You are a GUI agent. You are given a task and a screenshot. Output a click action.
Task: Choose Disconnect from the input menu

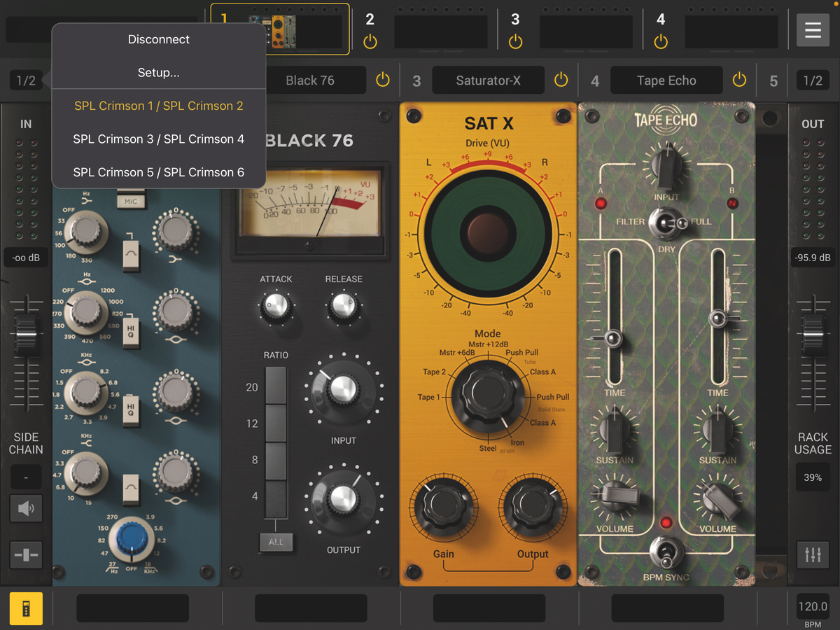pyautogui.click(x=159, y=39)
